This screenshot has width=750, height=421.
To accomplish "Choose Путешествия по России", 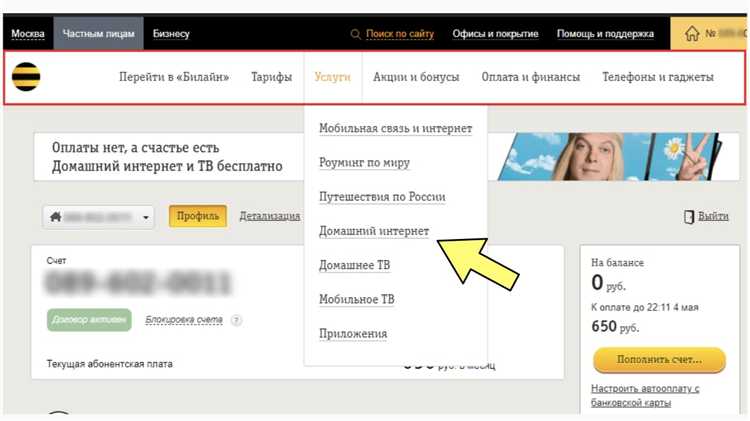I will click(x=382, y=197).
